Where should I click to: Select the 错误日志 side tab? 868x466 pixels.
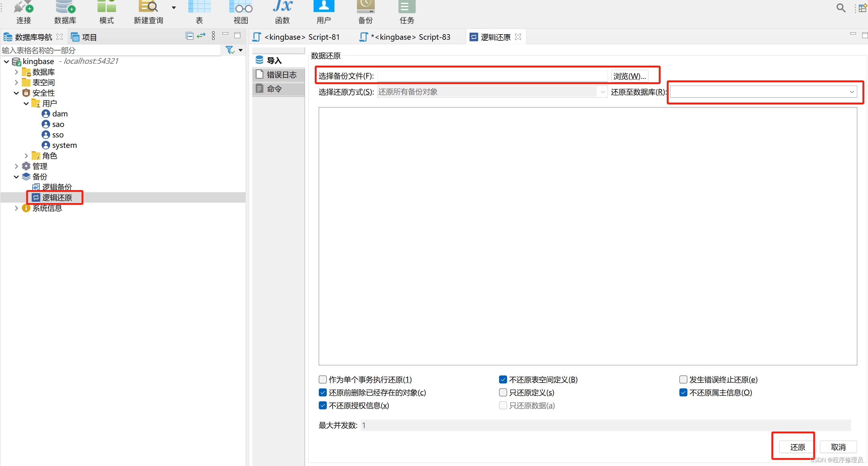[279, 75]
